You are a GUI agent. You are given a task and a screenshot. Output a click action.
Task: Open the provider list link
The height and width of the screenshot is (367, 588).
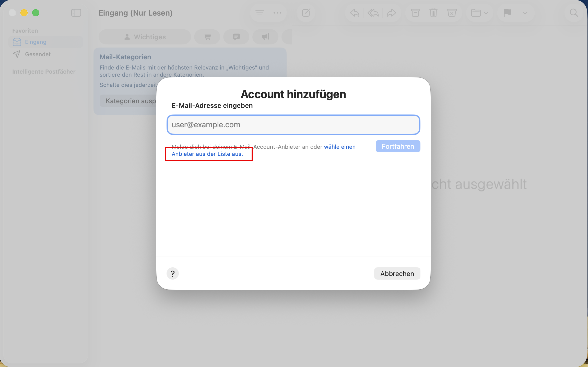tap(207, 154)
